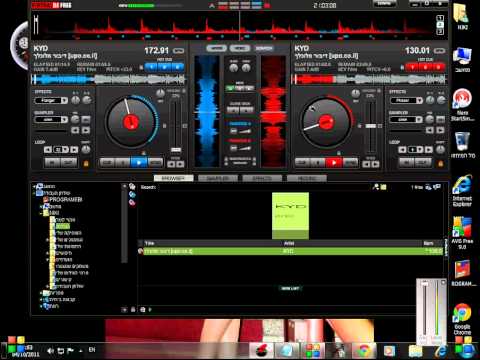This screenshot has height=360, width=480.
Task: Click the Title column header
Action: pos(150,243)
